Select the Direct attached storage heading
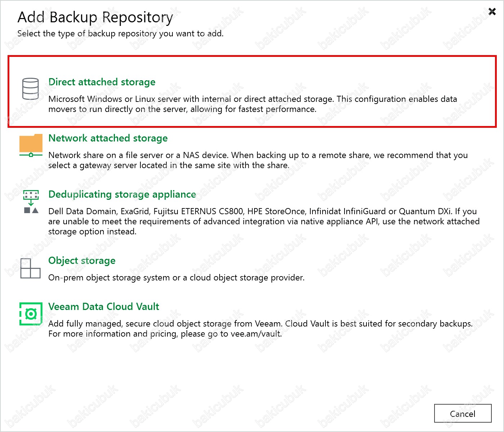504x432 pixels. coord(102,82)
